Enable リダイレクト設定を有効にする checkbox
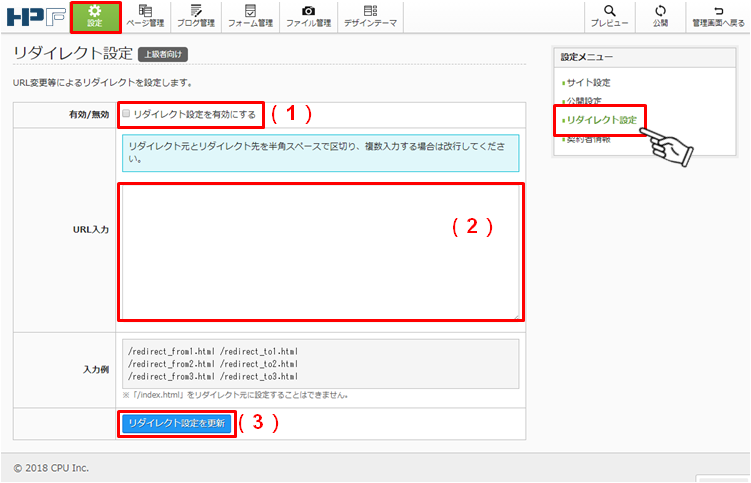 click(x=126, y=114)
